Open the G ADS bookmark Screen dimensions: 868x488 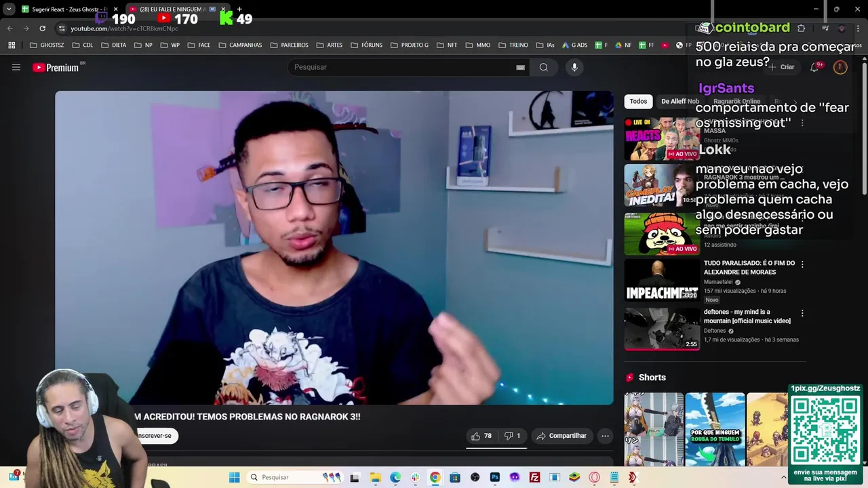click(574, 45)
